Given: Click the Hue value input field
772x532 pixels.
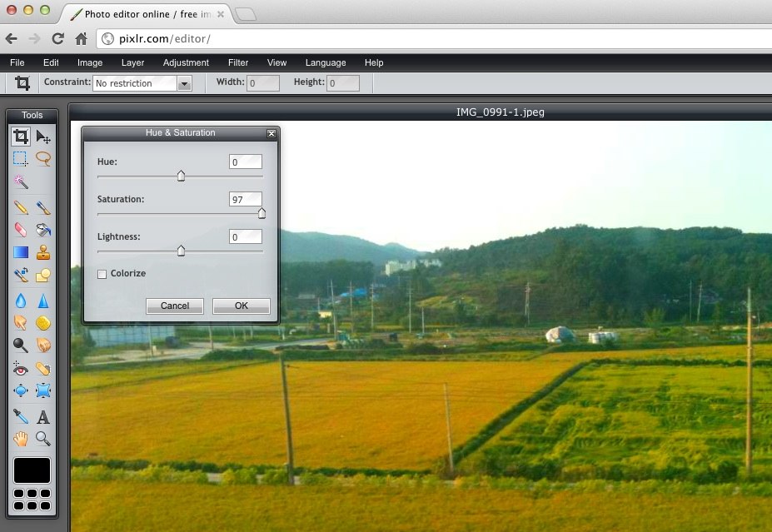Looking at the screenshot, I should [x=246, y=162].
